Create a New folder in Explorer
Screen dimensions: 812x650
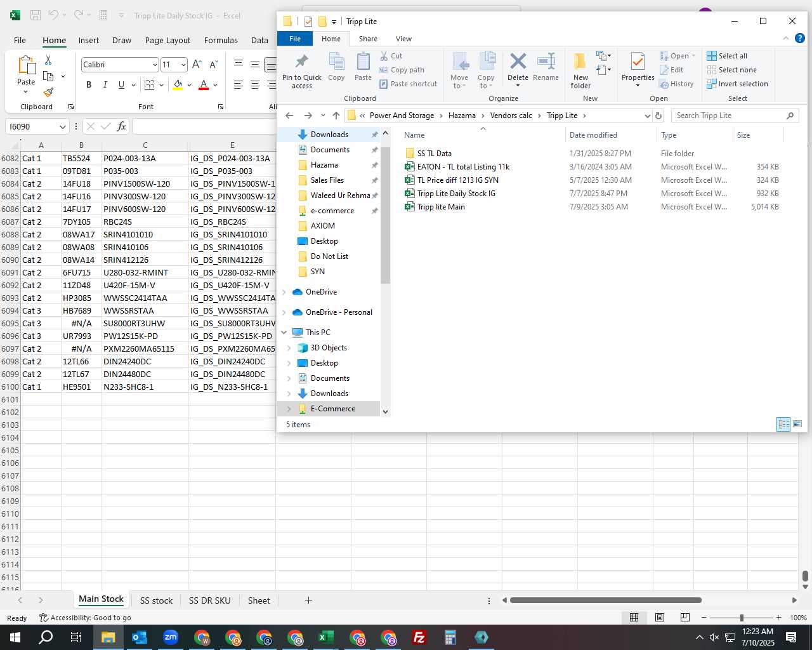580,70
